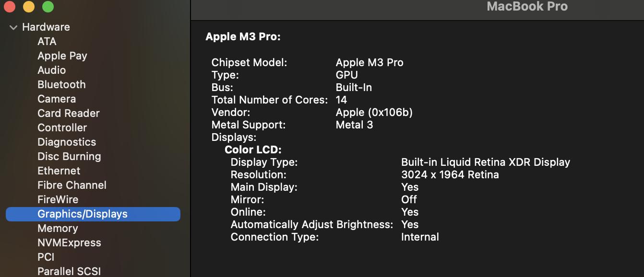Select the Audio sidebar item
Image resolution: width=644 pixels, height=277 pixels.
(x=52, y=70)
